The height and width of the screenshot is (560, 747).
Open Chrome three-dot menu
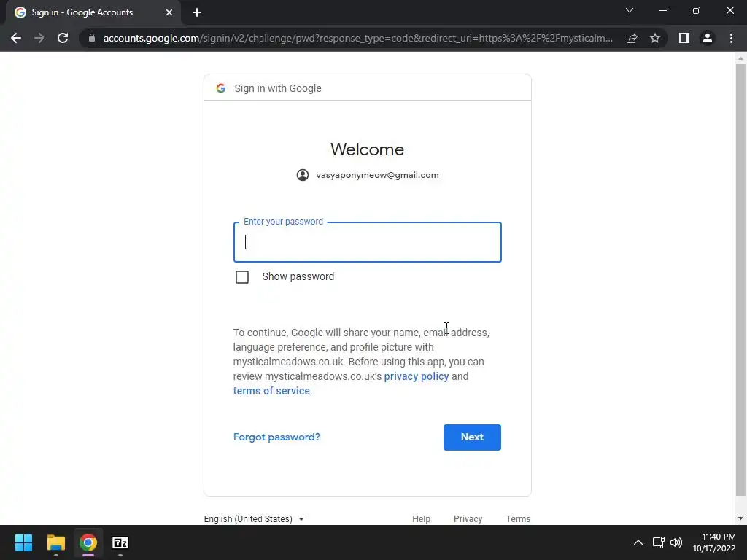point(731,38)
